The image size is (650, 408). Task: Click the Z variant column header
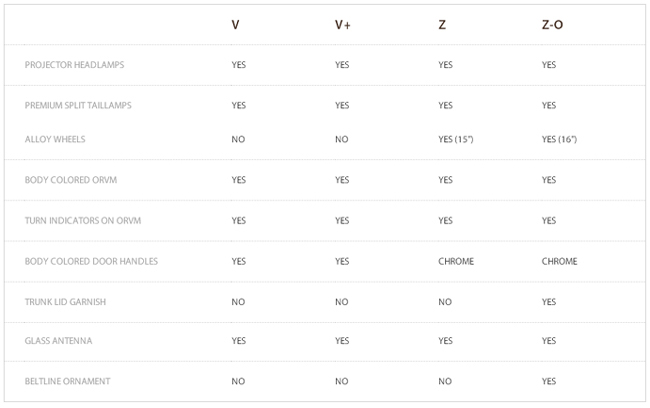pyautogui.click(x=442, y=25)
